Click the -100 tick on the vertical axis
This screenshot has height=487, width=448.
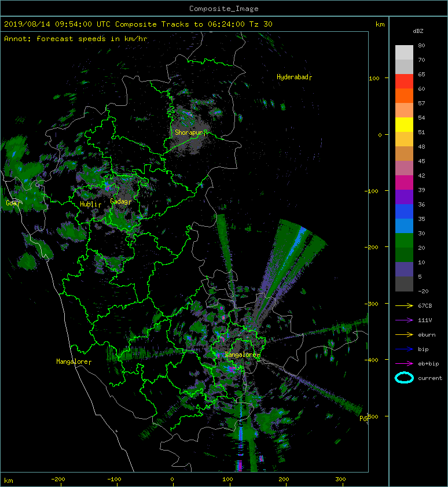pos(372,191)
